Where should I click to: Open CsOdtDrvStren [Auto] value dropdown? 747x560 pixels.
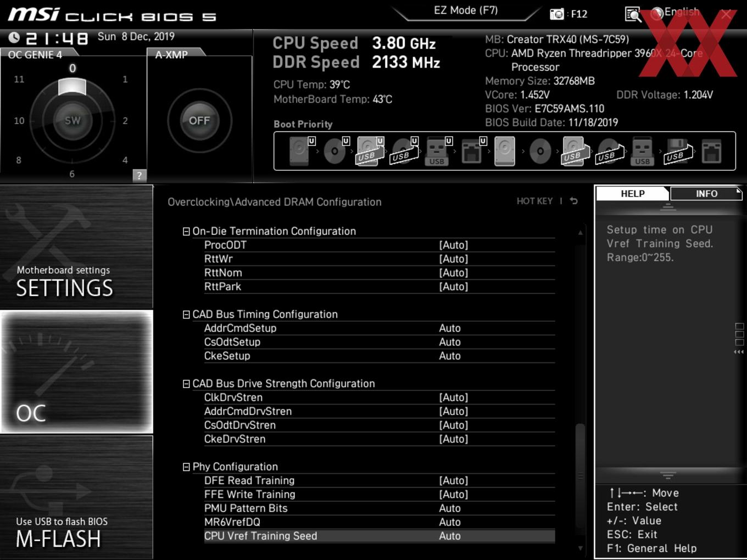pyautogui.click(x=454, y=425)
